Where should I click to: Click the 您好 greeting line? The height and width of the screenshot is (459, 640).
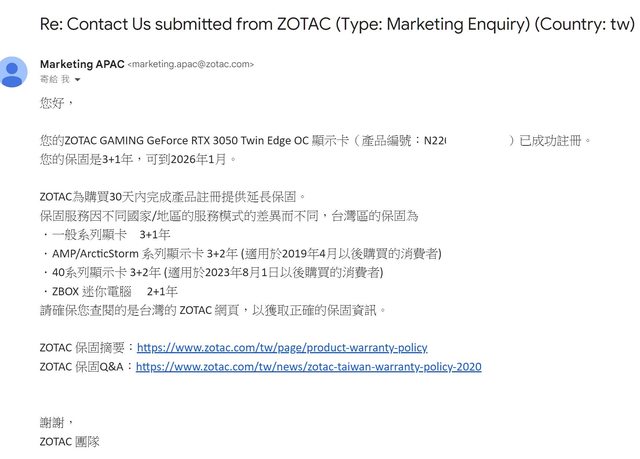(x=56, y=102)
